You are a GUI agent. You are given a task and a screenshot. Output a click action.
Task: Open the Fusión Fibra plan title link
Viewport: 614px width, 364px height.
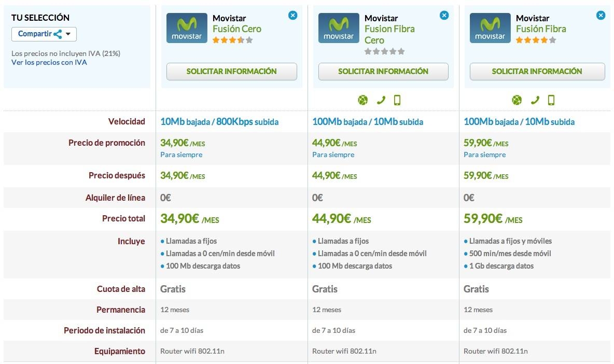[x=541, y=29]
